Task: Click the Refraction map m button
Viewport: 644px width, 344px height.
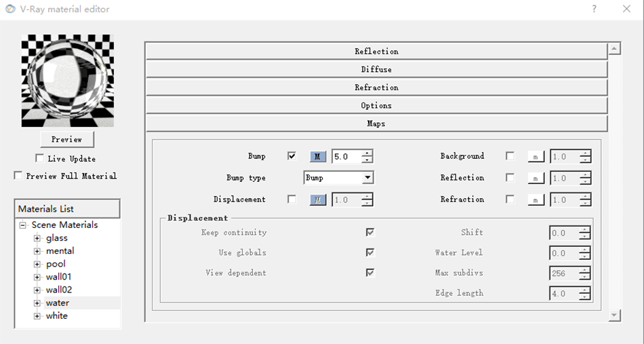Action: click(536, 200)
